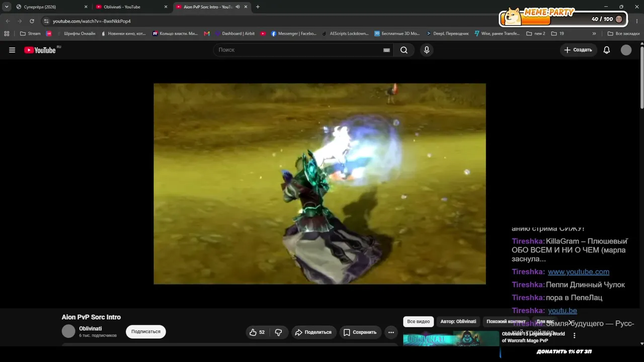The height and width of the screenshot is (362, 644).
Task: Click the YouTube search input field
Action: tap(302, 50)
